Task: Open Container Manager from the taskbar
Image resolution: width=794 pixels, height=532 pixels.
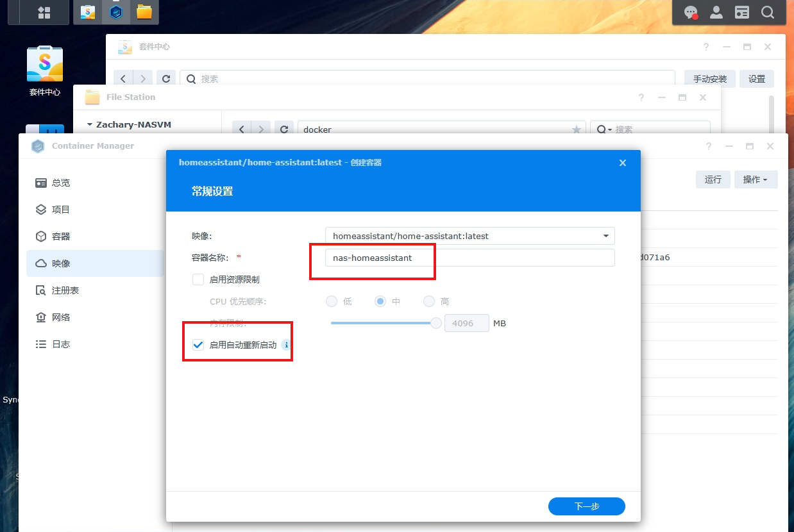Action: 115,12
